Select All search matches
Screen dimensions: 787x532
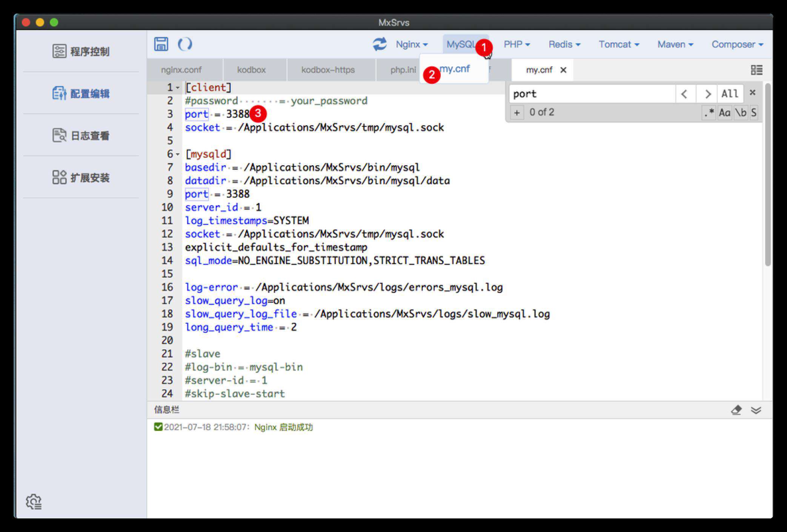[x=730, y=94]
